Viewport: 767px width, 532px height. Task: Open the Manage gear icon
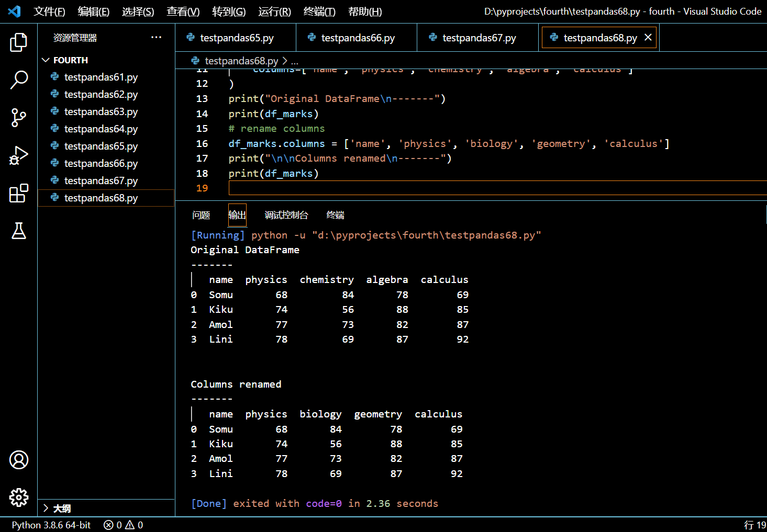click(x=19, y=497)
